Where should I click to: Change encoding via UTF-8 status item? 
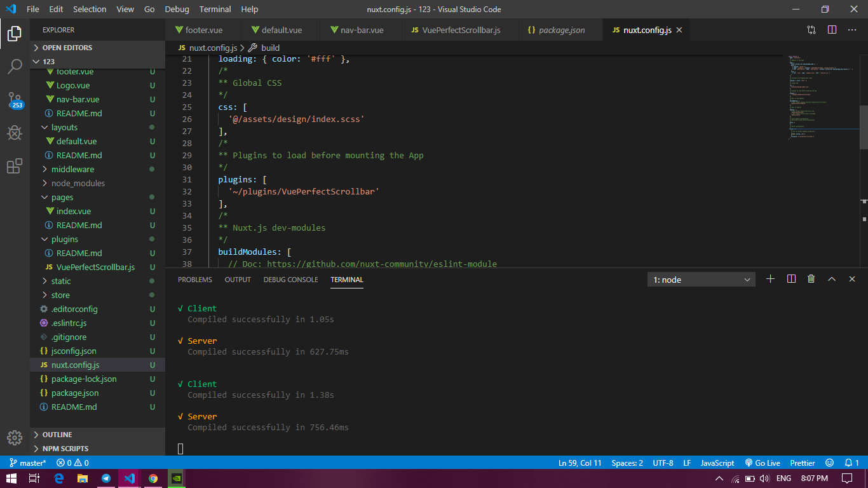(661, 463)
